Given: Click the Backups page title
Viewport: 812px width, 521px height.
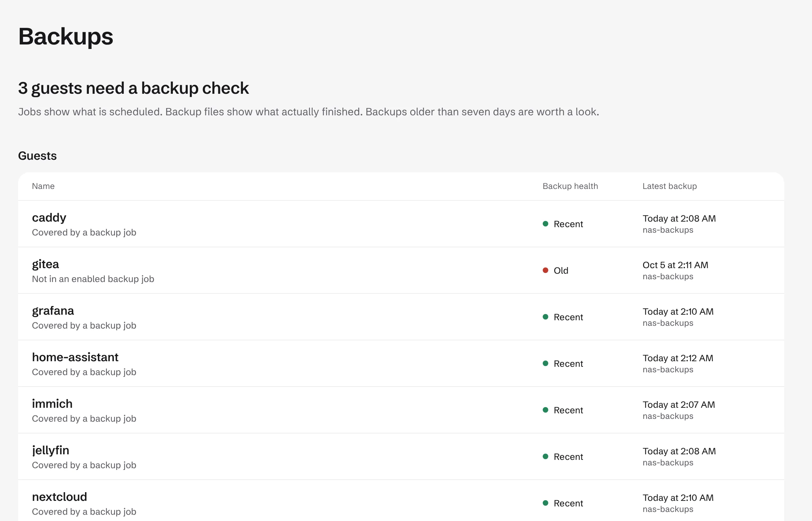Looking at the screenshot, I should tap(66, 36).
